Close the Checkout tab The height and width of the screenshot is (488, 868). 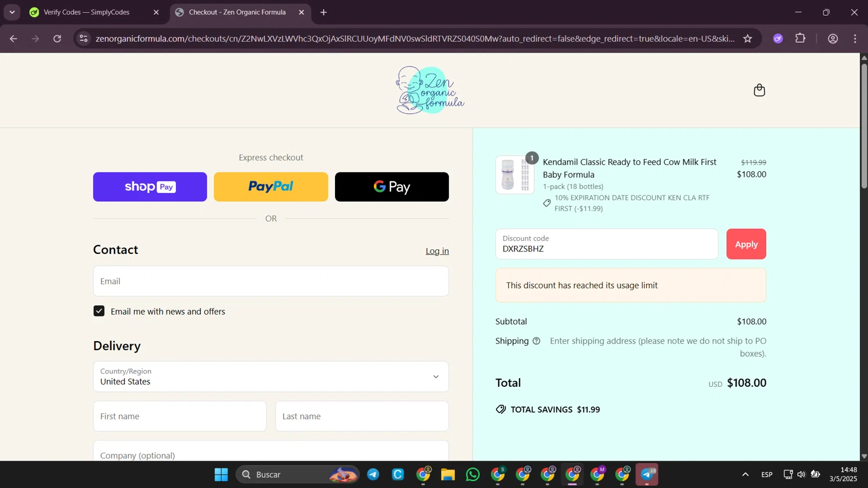tap(301, 12)
